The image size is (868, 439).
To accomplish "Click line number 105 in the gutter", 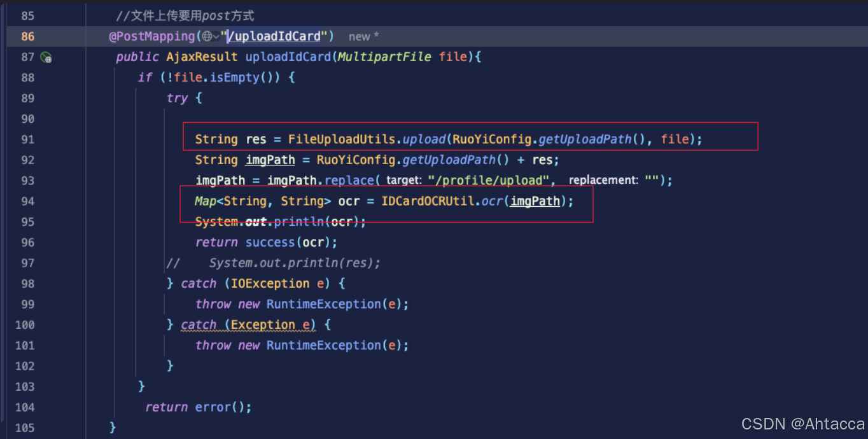I will click(25, 428).
